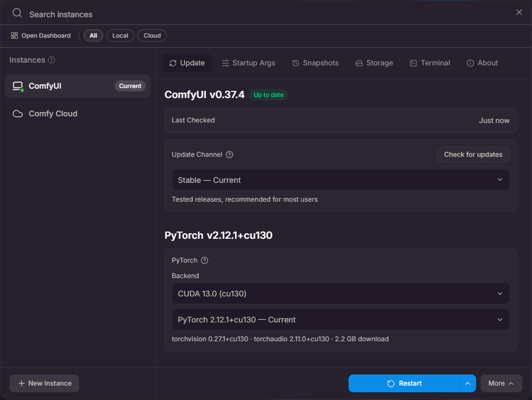Open Dashboard grid icon
This screenshot has height=400, width=532.
coord(14,36)
